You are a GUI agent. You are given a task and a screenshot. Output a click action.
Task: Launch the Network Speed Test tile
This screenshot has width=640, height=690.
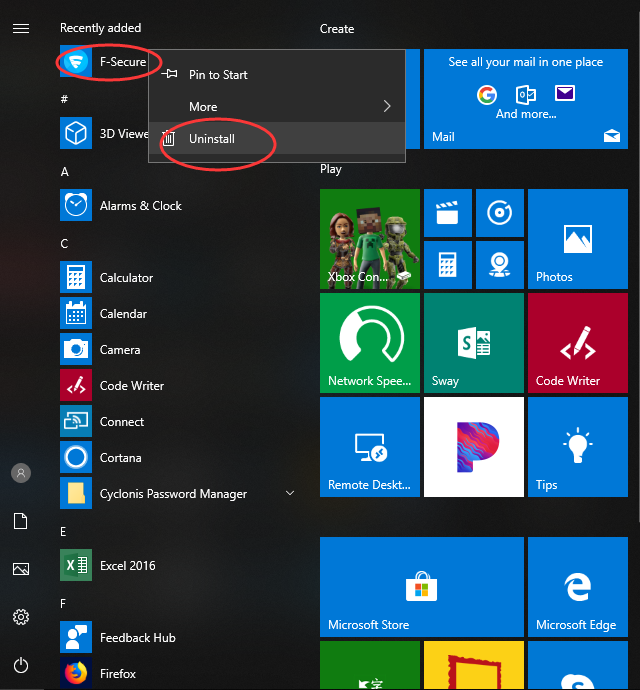(x=370, y=343)
